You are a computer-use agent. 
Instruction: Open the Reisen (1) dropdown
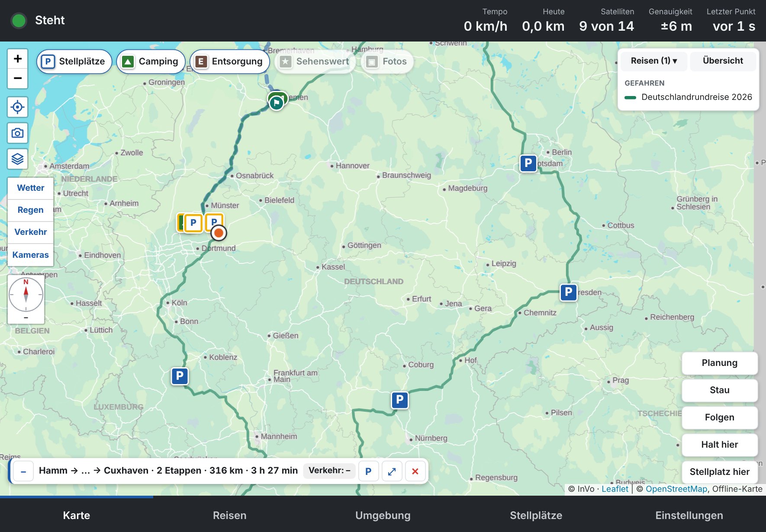[x=653, y=61]
